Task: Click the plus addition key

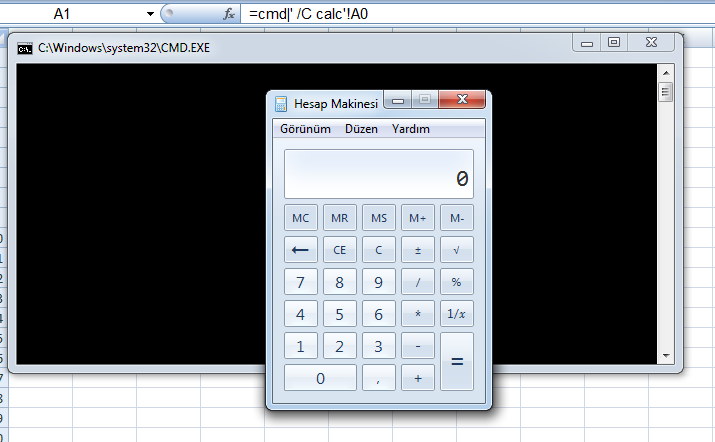Action: (x=418, y=378)
